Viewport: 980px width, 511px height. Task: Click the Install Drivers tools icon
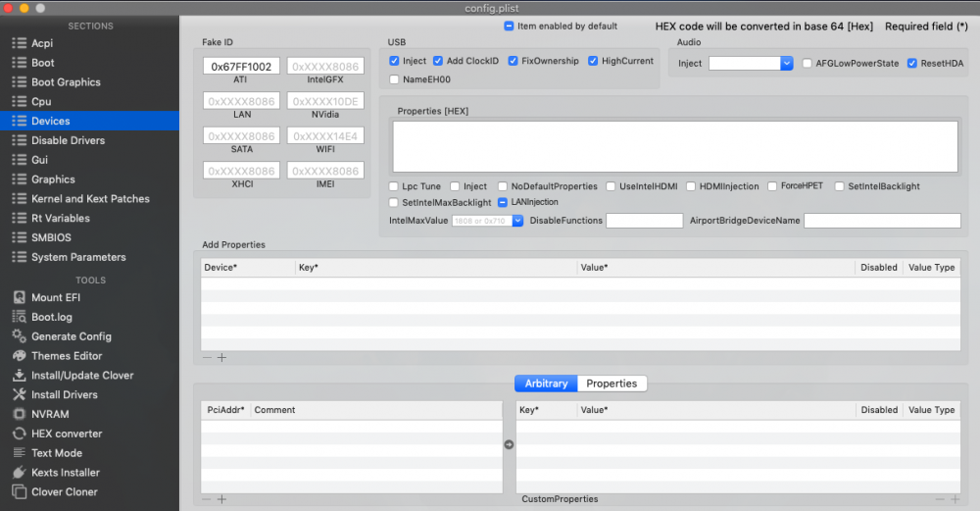click(20, 394)
